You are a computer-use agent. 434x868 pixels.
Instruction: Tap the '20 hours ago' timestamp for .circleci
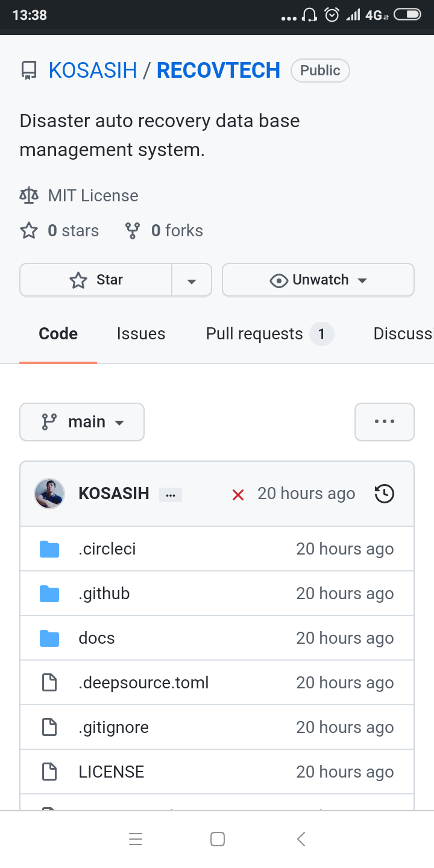[345, 549]
